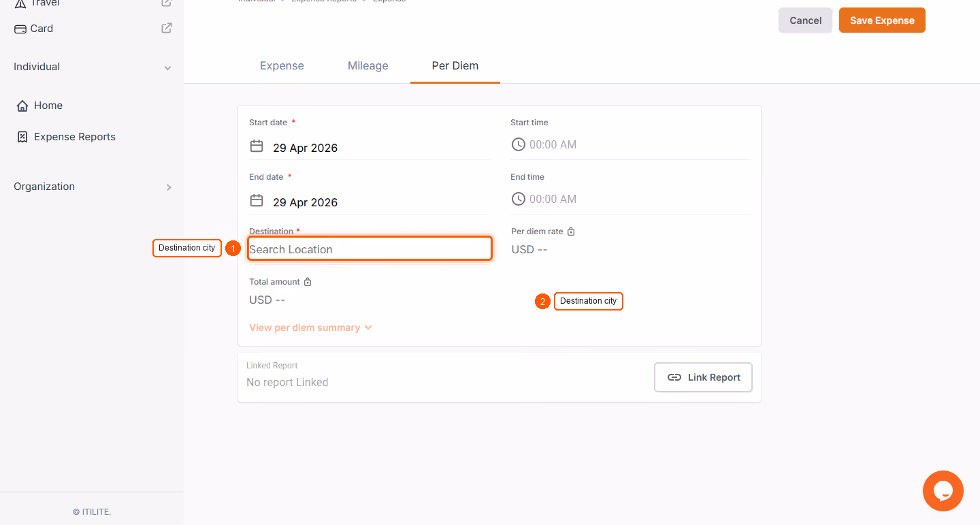Click the Start time clock icon
Screen dimensions: 980x525
coord(519,144)
